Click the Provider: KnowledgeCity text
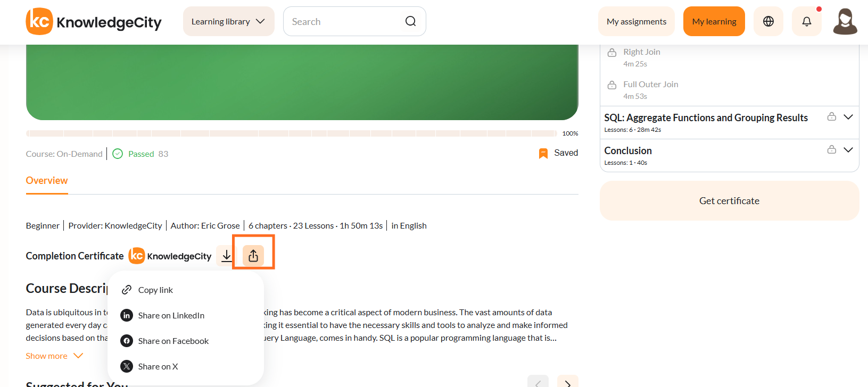The width and height of the screenshot is (868, 387). (x=115, y=225)
